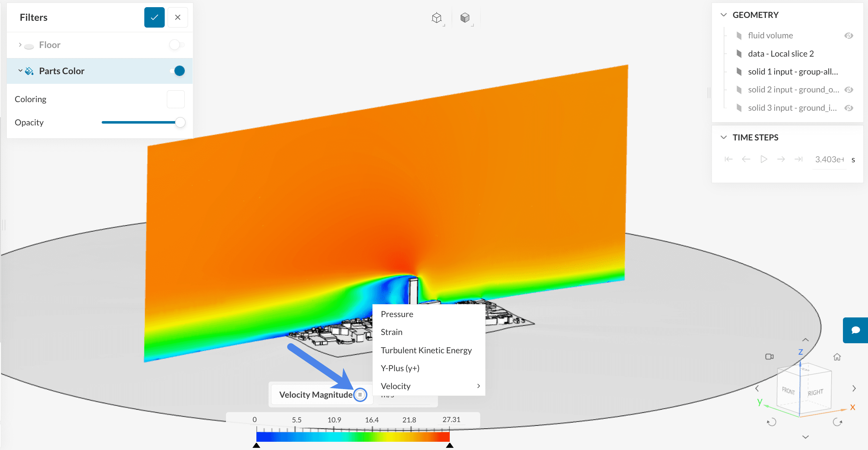Screen dimensions: 868x450
Task: Click the Opacity slider handle
Action: point(180,122)
